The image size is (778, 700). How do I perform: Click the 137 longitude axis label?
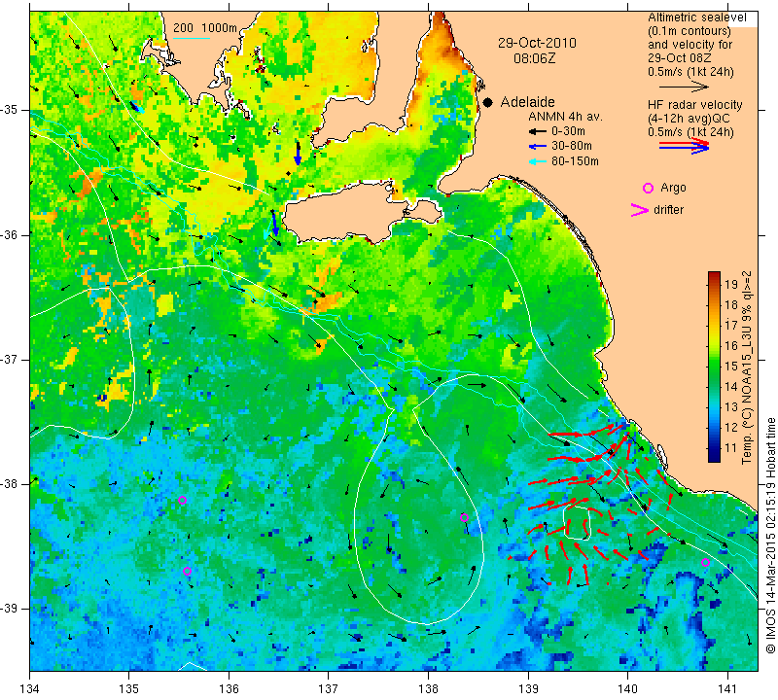tap(329, 689)
